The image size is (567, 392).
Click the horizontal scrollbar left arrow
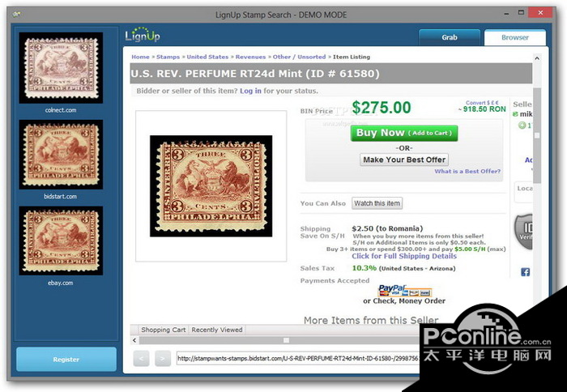[134, 340]
